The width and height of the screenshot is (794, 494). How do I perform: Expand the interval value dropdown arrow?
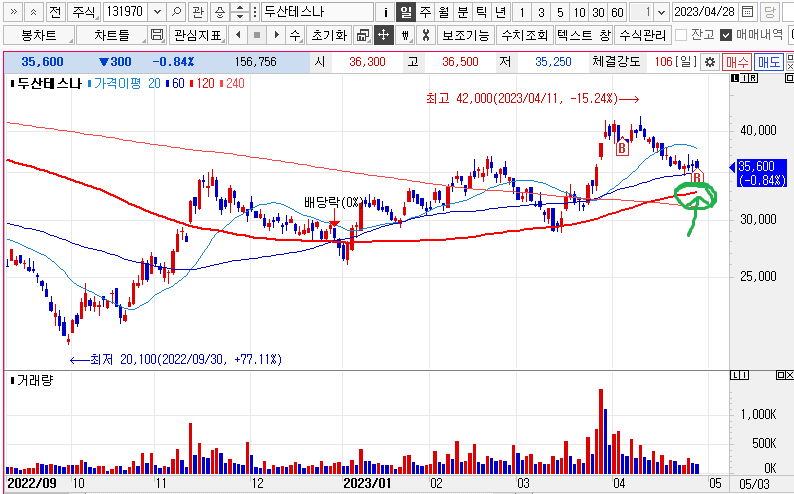pyautogui.click(x=661, y=12)
